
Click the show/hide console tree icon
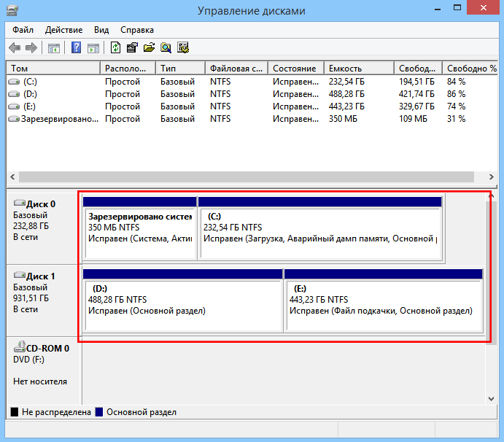pos(54,48)
